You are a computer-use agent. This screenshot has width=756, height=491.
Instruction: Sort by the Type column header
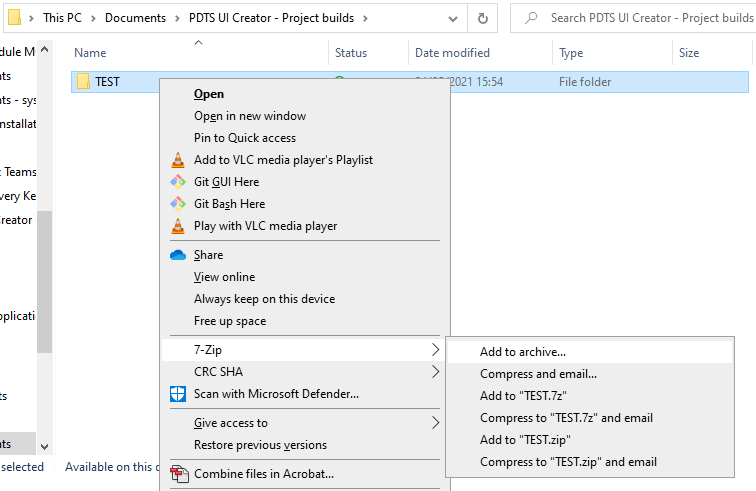pos(571,53)
